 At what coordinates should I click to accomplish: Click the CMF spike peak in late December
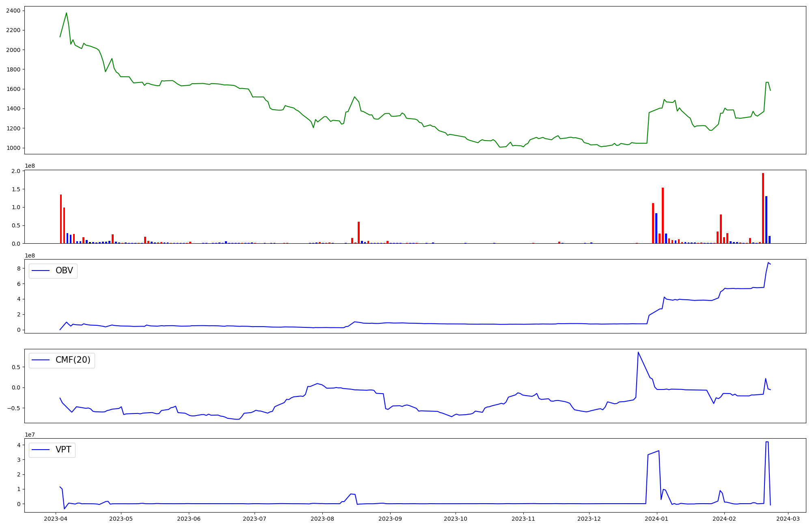click(638, 353)
